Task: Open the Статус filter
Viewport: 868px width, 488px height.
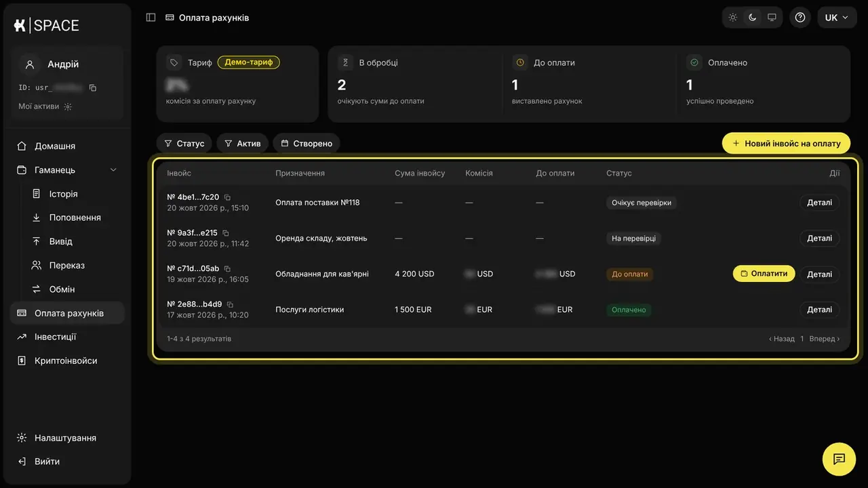Action: point(184,144)
